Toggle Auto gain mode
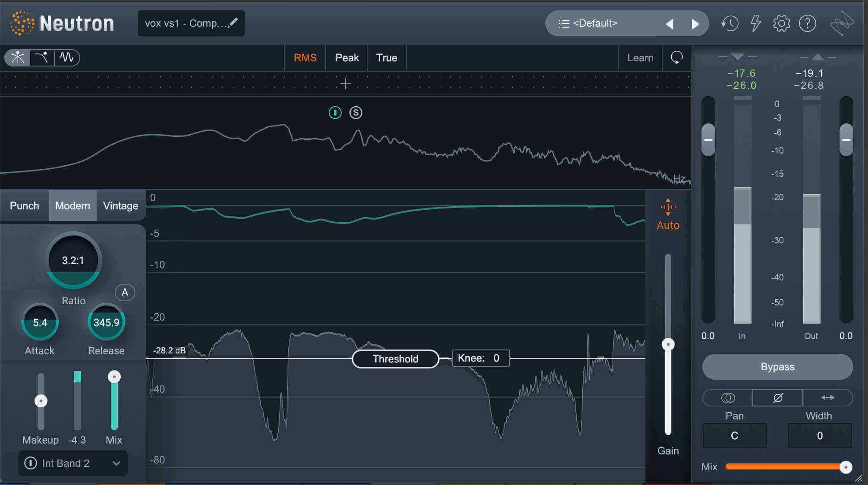Viewport: 868px width, 485px height. (668, 214)
